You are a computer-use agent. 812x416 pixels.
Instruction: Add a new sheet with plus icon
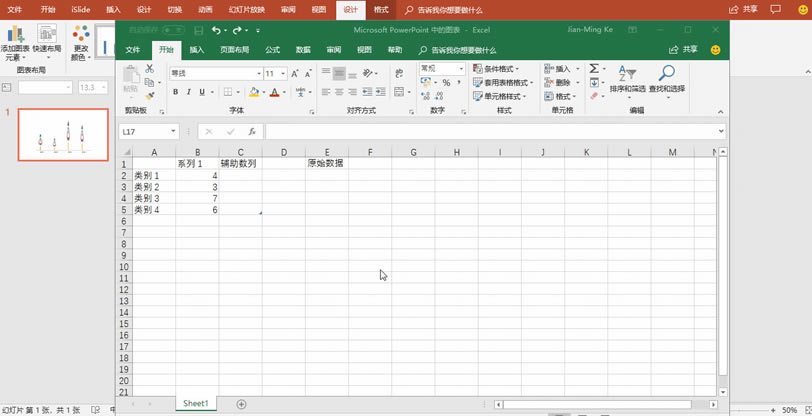(x=241, y=404)
